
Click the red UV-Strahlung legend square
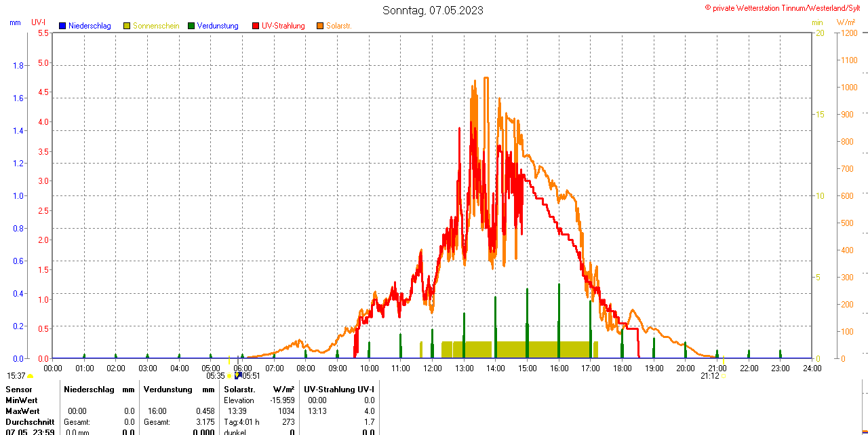coord(256,26)
